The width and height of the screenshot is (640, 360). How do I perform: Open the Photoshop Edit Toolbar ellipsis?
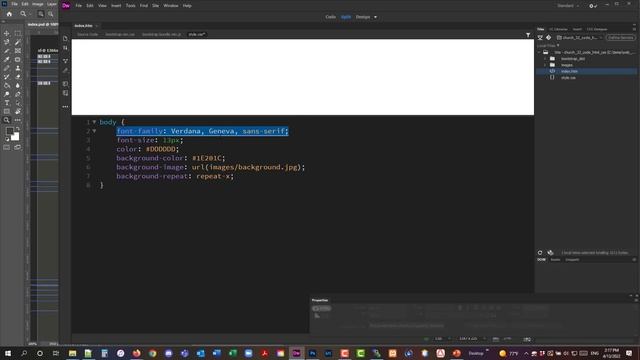tap(18, 120)
